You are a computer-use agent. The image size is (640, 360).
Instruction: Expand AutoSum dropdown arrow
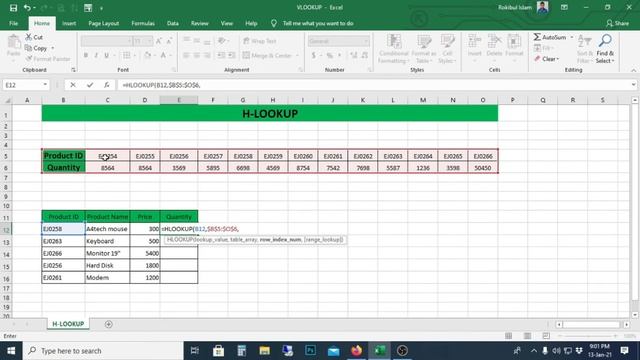click(x=571, y=37)
